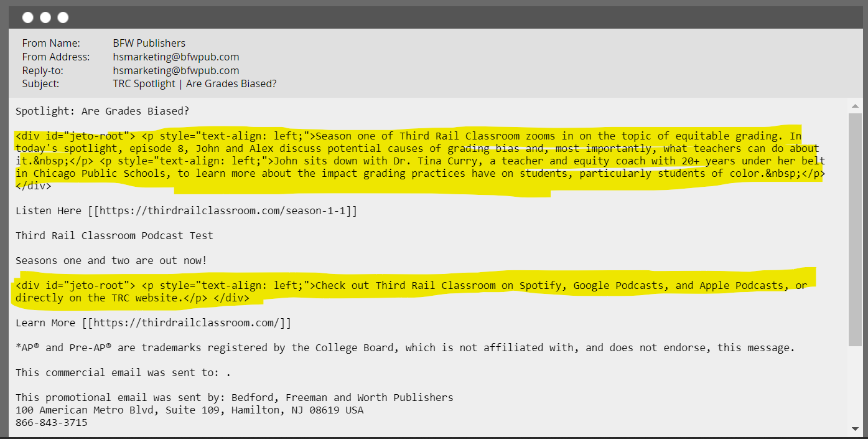This screenshot has height=439, width=868.
Task: Click the 'Subject:' label
Action: click(x=41, y=83)
